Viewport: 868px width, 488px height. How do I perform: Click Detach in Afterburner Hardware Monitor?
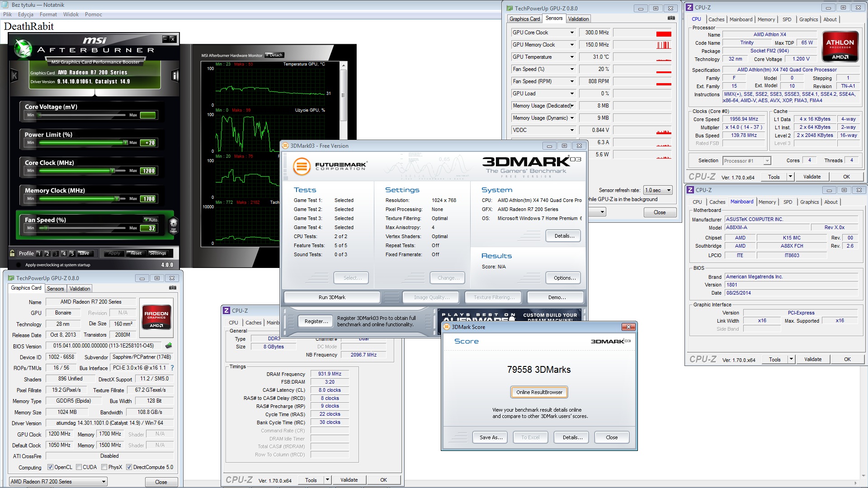point(274,55)
